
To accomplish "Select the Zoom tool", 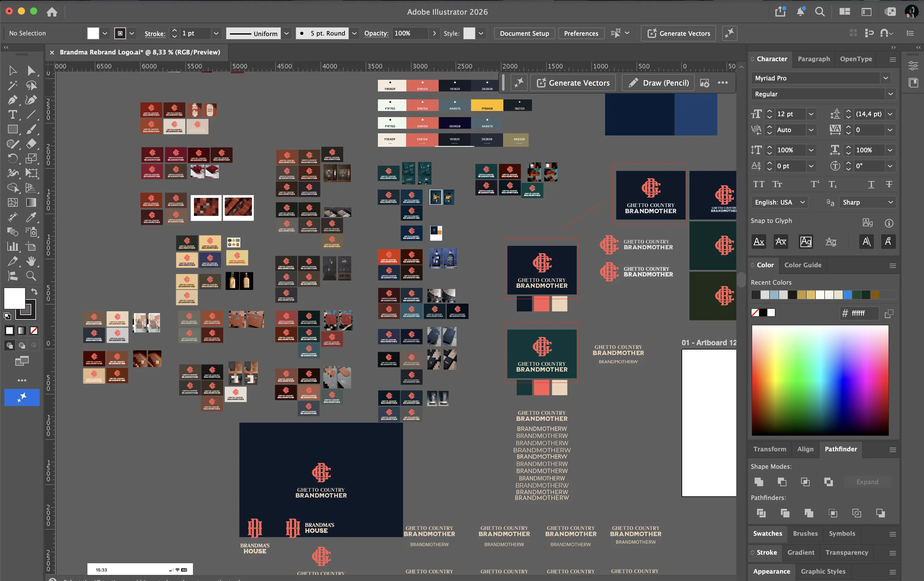I will (31, 276).
